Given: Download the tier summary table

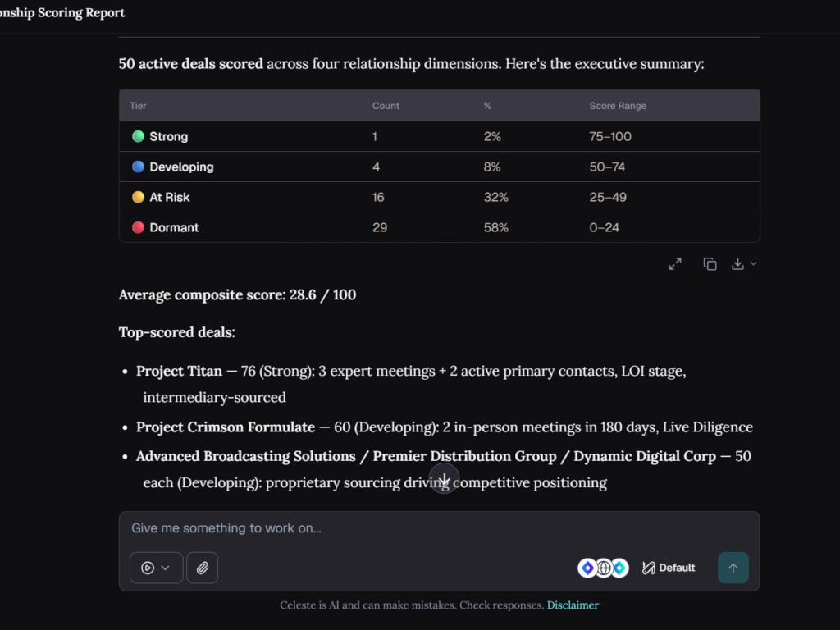Looking at the screenshot, I should pyautogui.click(x=737, y=264).
